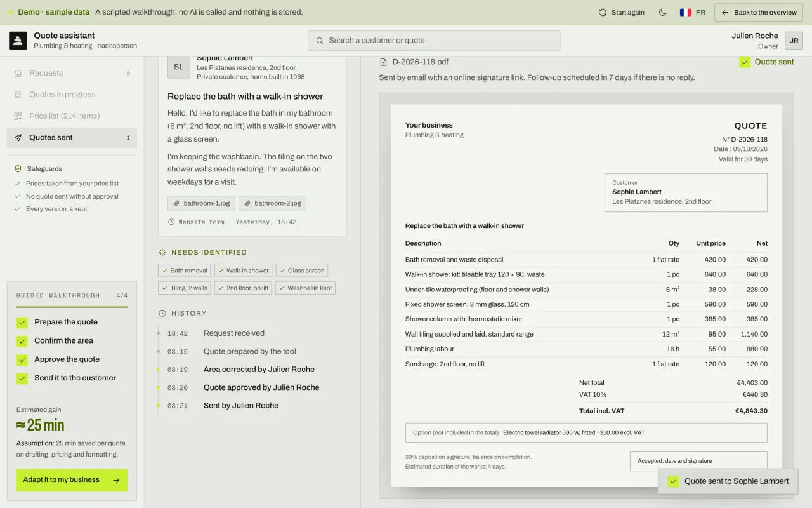
Task: Click the Search a customer or quote field
Action: (x=434, y=41)
